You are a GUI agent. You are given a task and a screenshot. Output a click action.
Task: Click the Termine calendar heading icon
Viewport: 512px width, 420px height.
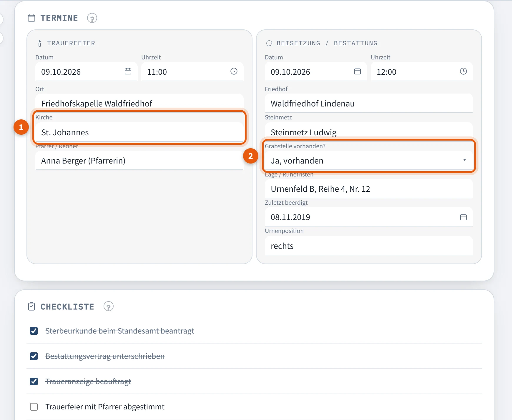tap(31, 18)
